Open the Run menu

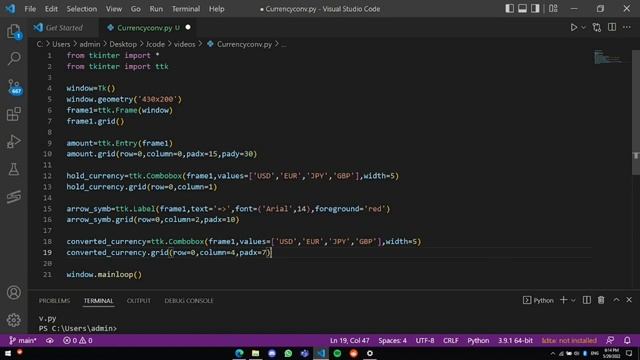pyautogui.click(x=156, y=9)
